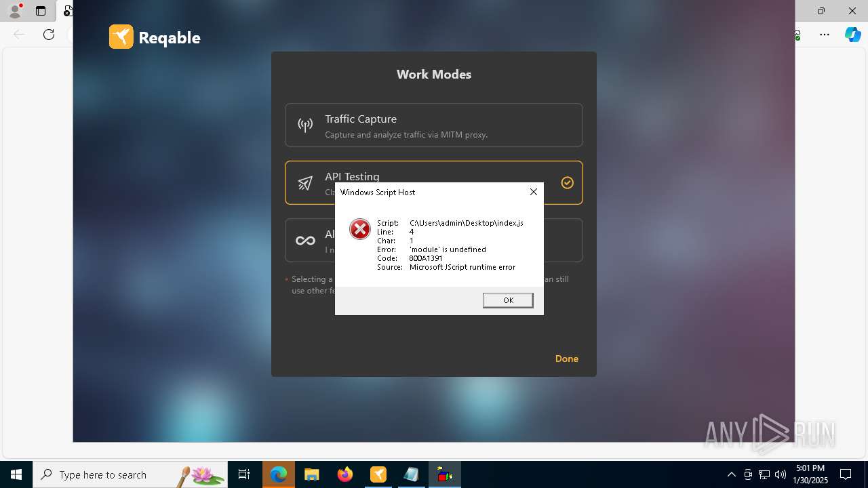
Task: Click the red error icon in dialog
Action: coord(360,229)
